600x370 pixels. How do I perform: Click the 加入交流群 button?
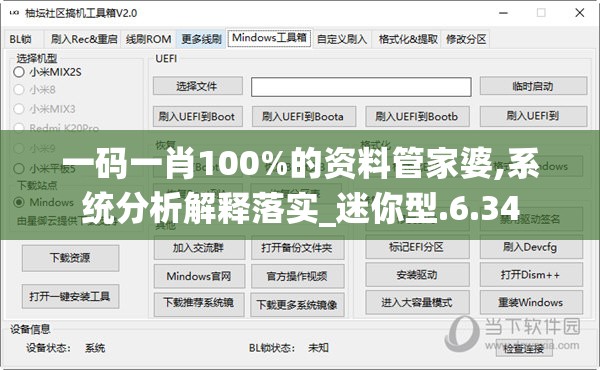(x=199, y=248)
